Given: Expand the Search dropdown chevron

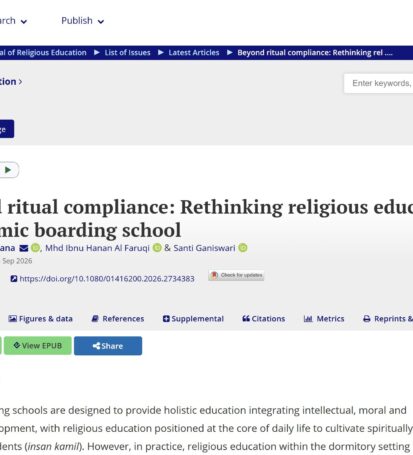Looking at the screenshot, I should coord(24,22).
